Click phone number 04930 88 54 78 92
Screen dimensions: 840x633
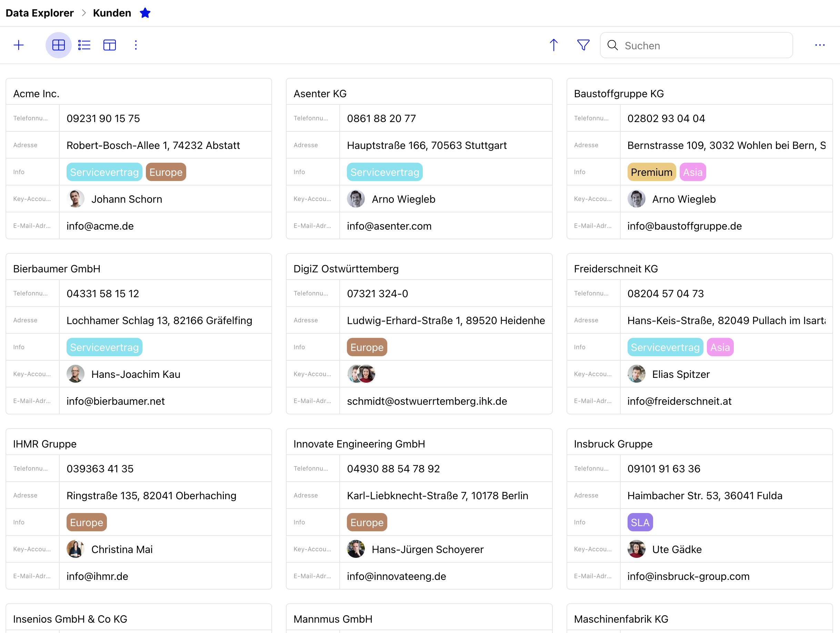point(393,469)
